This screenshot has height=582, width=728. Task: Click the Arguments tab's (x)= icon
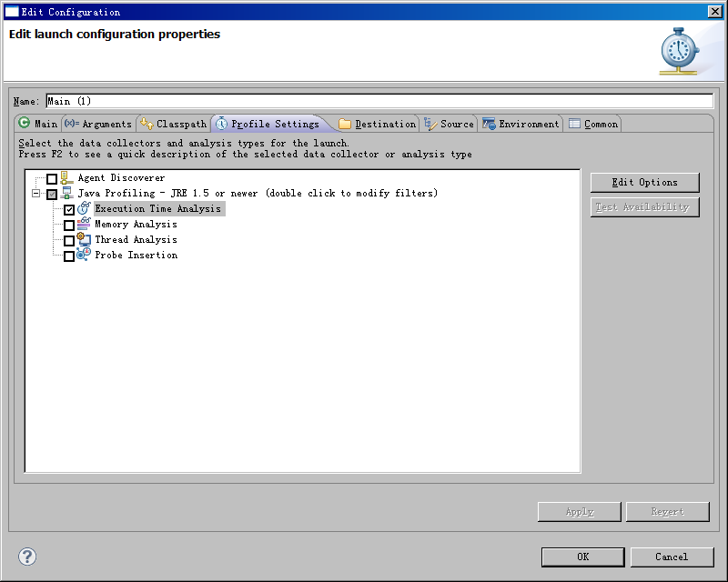click(72, 124)
